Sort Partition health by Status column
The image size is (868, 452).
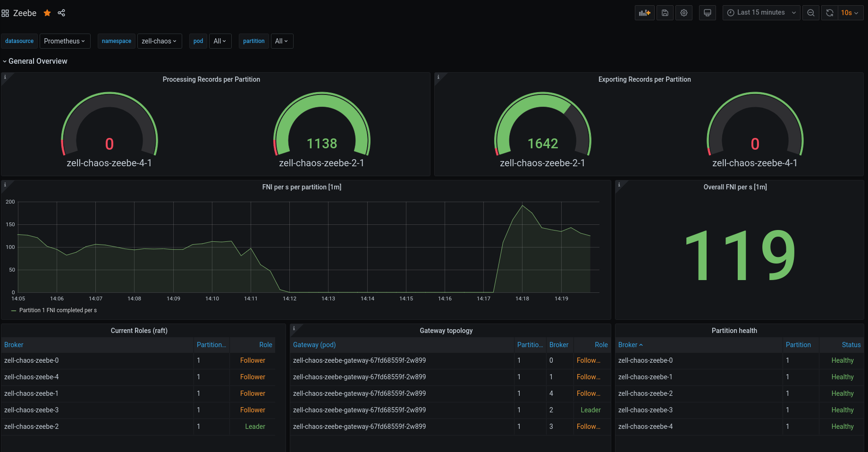tap(851, 345)
